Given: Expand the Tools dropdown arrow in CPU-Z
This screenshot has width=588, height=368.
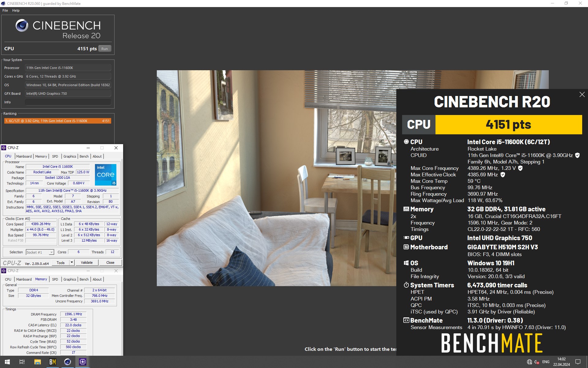Looking at the screenshot, I should pos(72,263).
